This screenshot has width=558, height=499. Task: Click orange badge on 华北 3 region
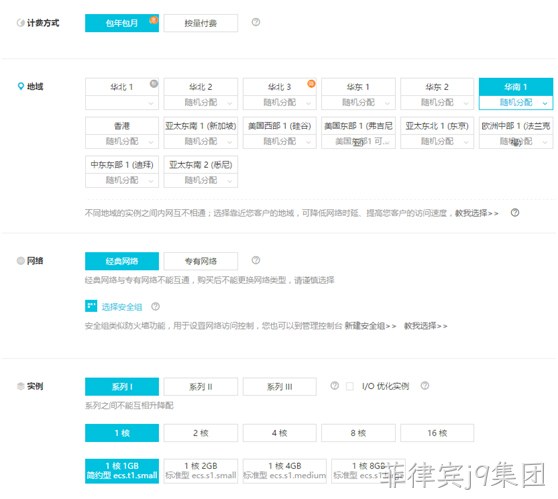(311, 84)
